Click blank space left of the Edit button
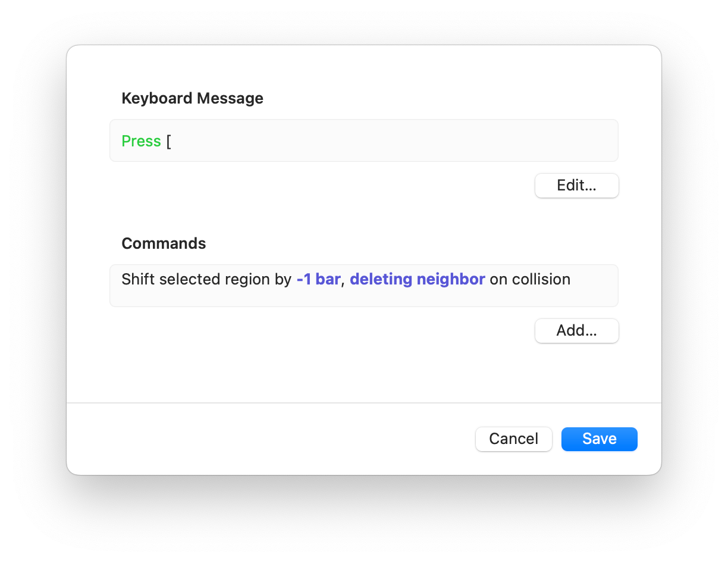Image resolution: width=728 pixels, height=563 pixels. coord(321,186)
